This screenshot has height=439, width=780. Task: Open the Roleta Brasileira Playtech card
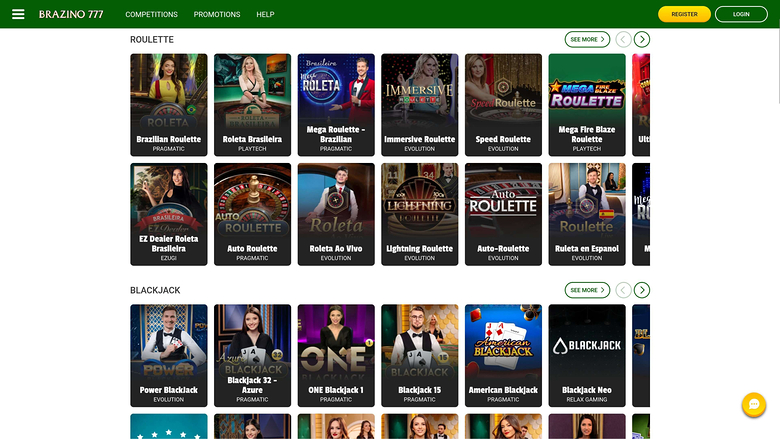click(252, 105)
